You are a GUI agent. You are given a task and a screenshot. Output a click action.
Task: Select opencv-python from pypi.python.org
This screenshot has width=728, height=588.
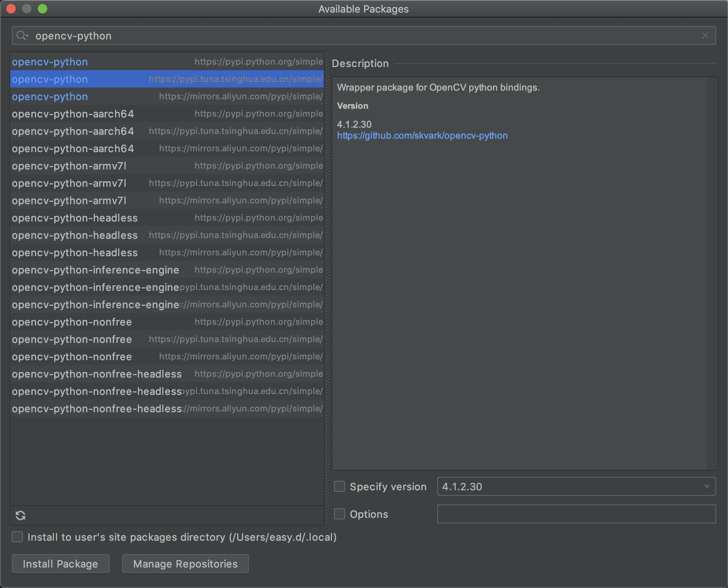167,61
